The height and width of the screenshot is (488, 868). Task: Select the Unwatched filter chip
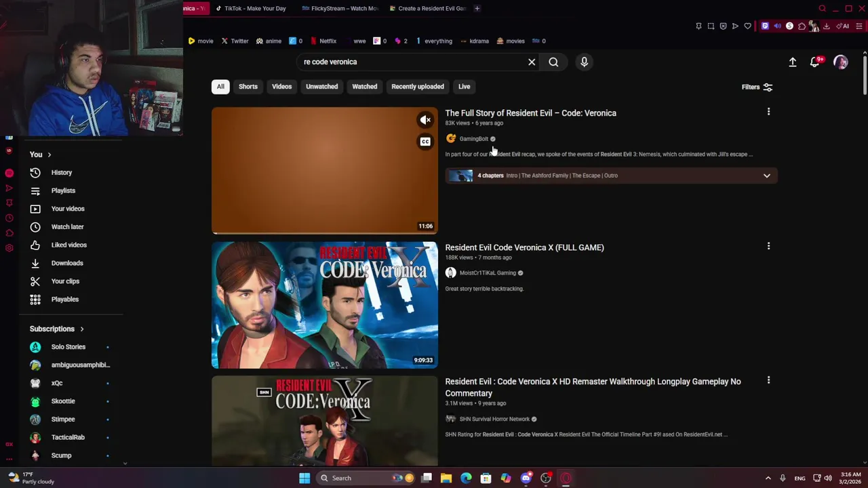(321, 86)
